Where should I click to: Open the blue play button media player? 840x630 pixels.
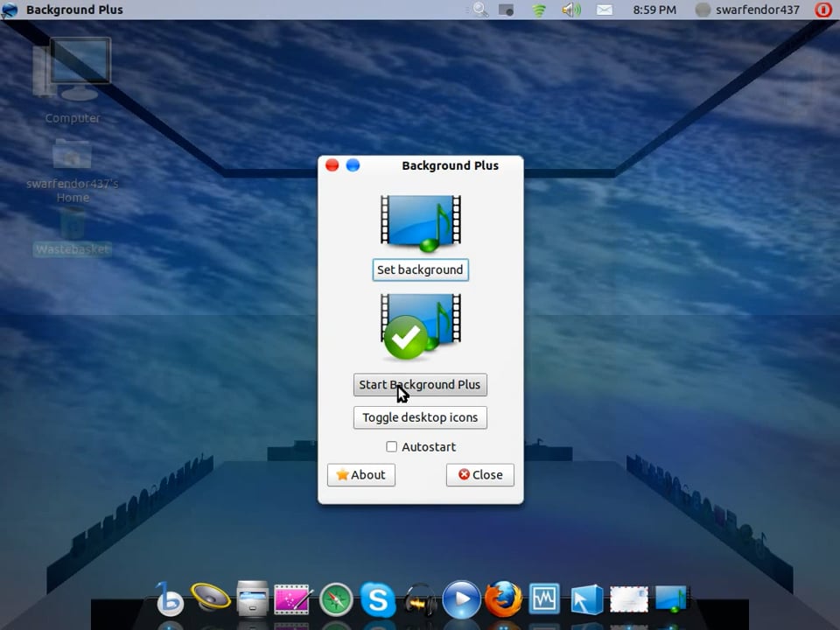(461, 600)
